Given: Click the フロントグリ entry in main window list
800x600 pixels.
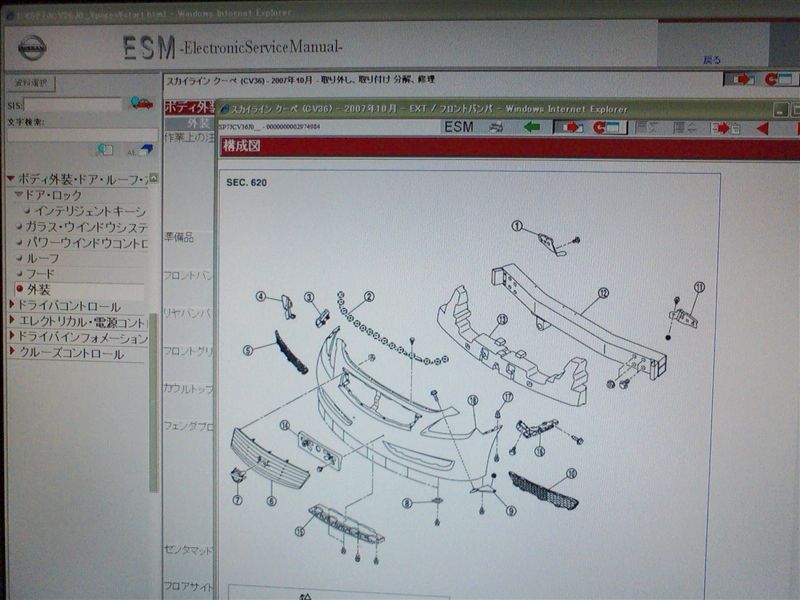Looking at the screenshot, I should pos(189,351).
